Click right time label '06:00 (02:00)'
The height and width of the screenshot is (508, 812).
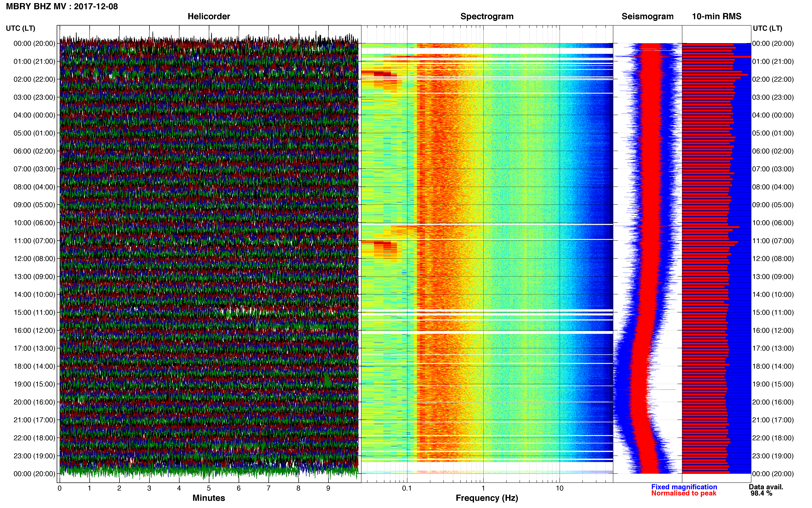coord(773,151)
